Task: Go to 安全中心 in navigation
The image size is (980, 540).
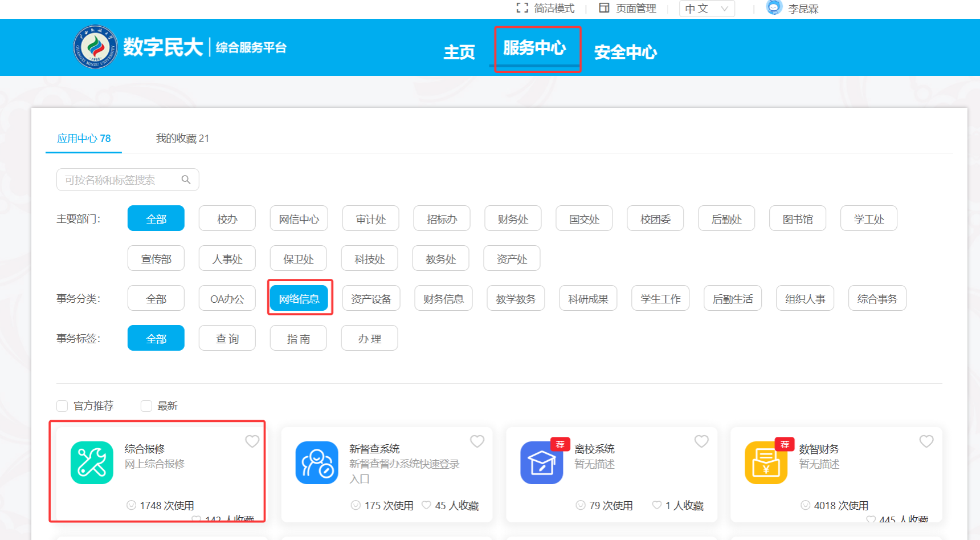Action: coord(625,52)
